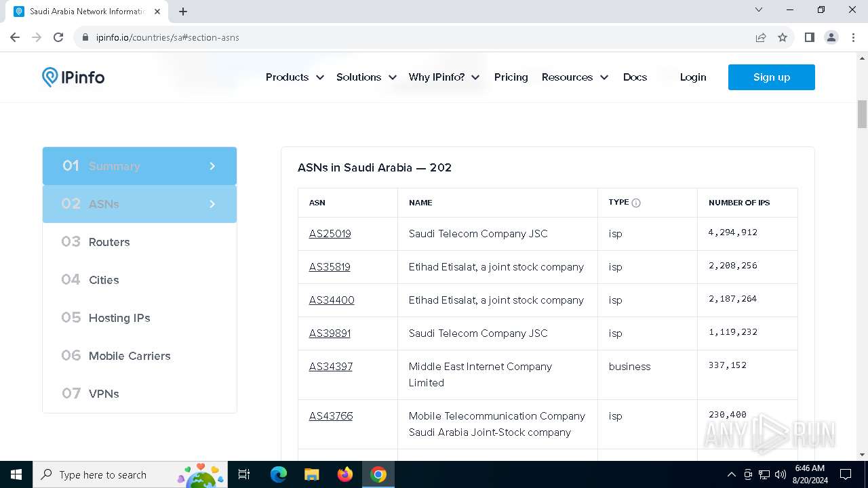Click the NUMBER OF IPS column header

[739, 203]
